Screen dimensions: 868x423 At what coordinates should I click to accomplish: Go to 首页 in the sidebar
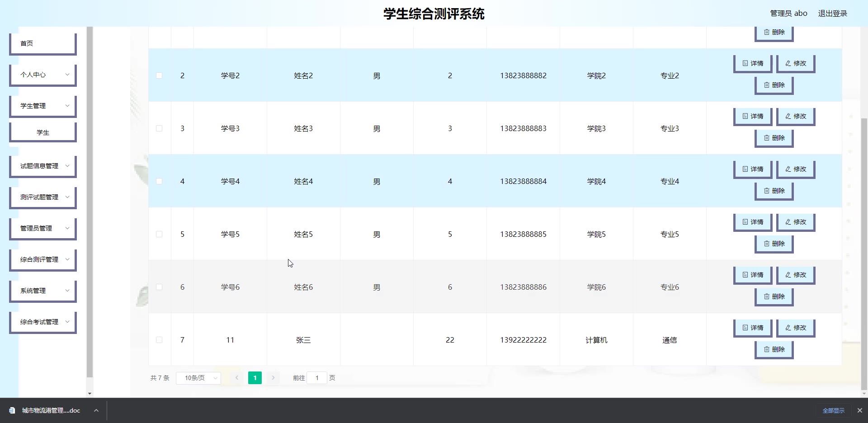click(43, 44)
